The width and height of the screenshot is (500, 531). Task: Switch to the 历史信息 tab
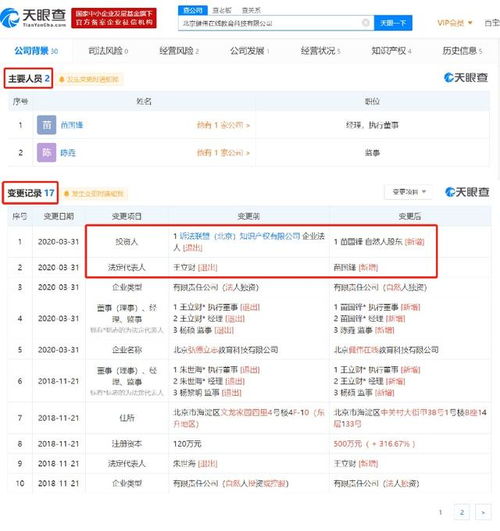tap(462, 51)
